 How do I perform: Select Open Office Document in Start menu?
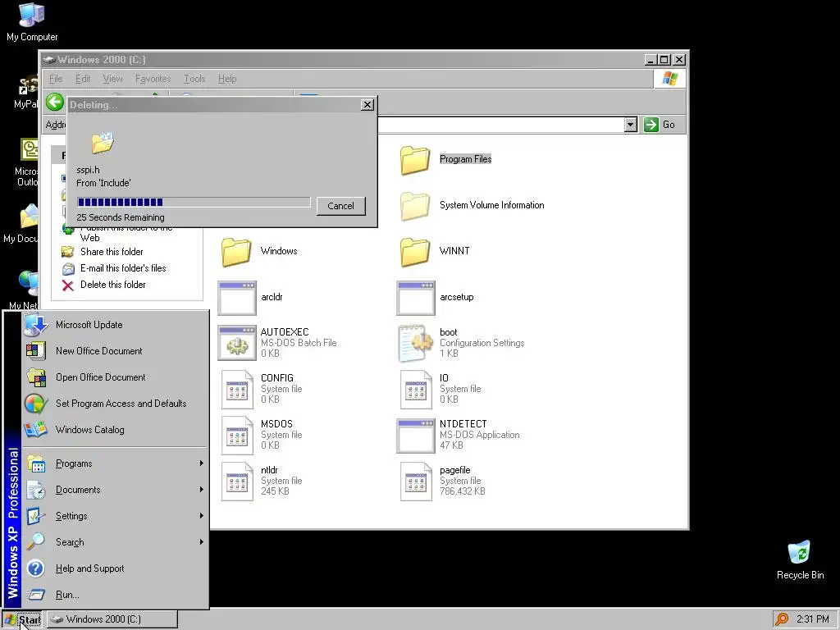[116, 377]
